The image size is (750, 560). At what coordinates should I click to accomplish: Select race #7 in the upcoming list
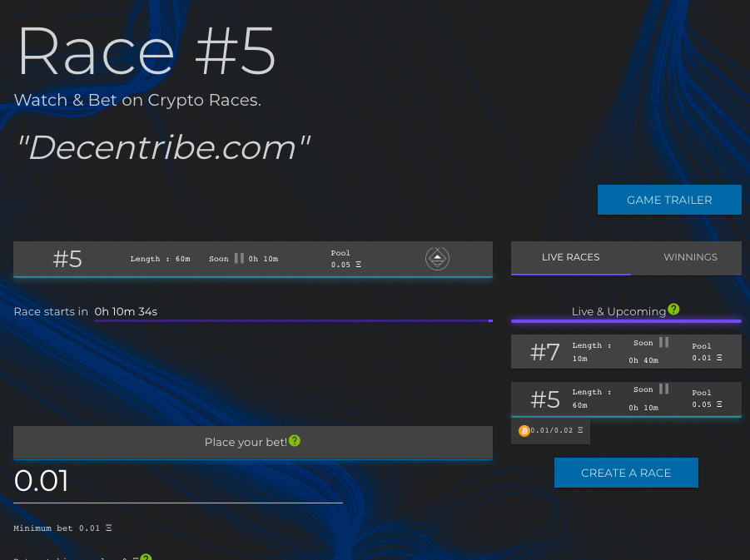(x=625, y=352)
